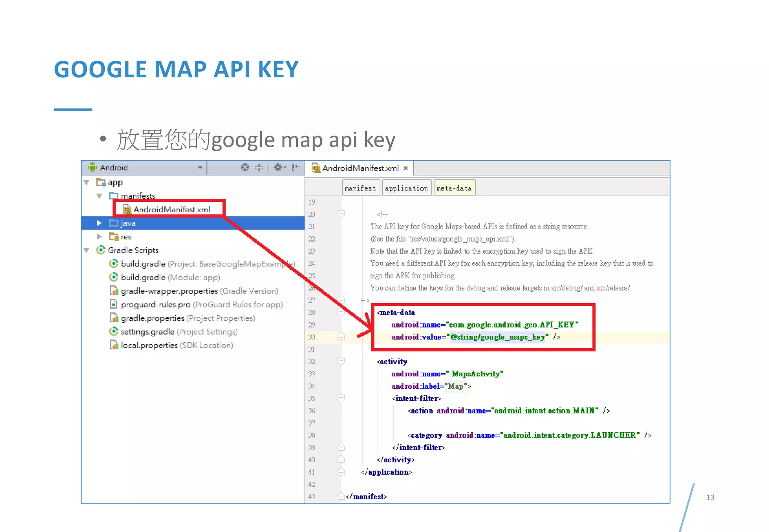This screenshot has height=532, width=769.
Task: Click the local.properties file icon
Action: (x=114, y=344)
